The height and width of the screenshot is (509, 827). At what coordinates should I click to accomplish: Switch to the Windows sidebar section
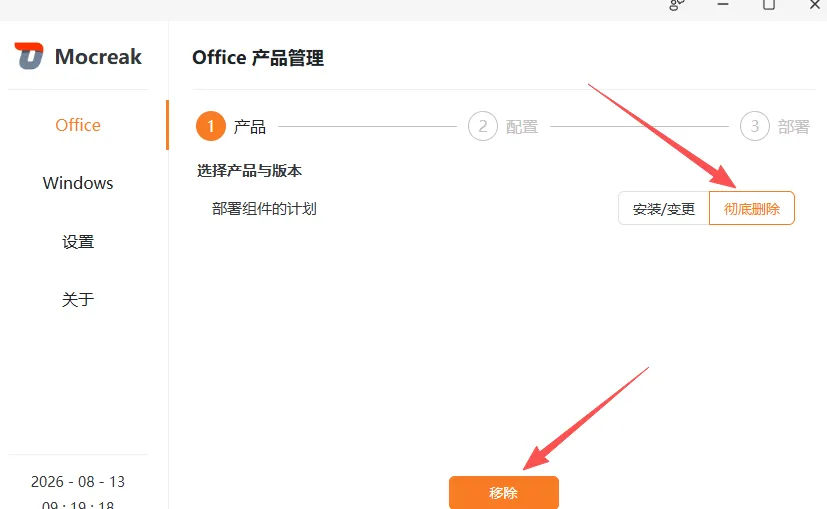pyautogui.click(x=78, y=183)
